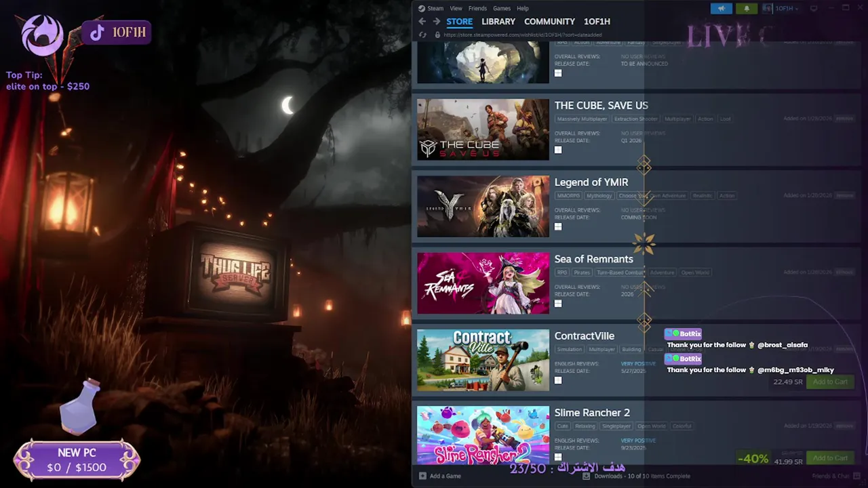Select the Relaxing tag

[x=585, y=426]
